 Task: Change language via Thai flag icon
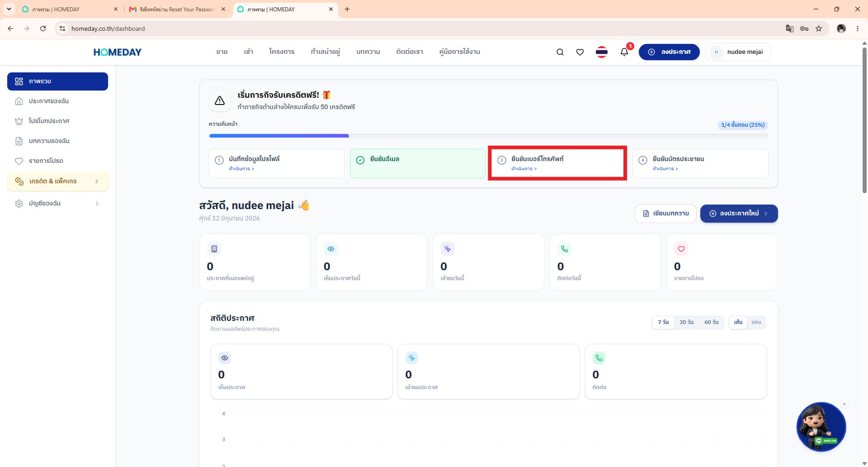[601, 52]
